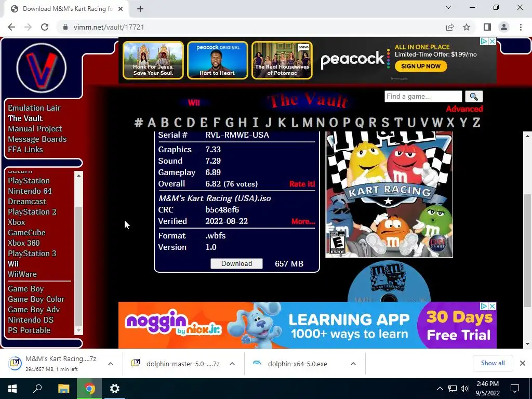532x399 pixels.
Task: Select WiiWare in console list
Action: tap(22, 274)
